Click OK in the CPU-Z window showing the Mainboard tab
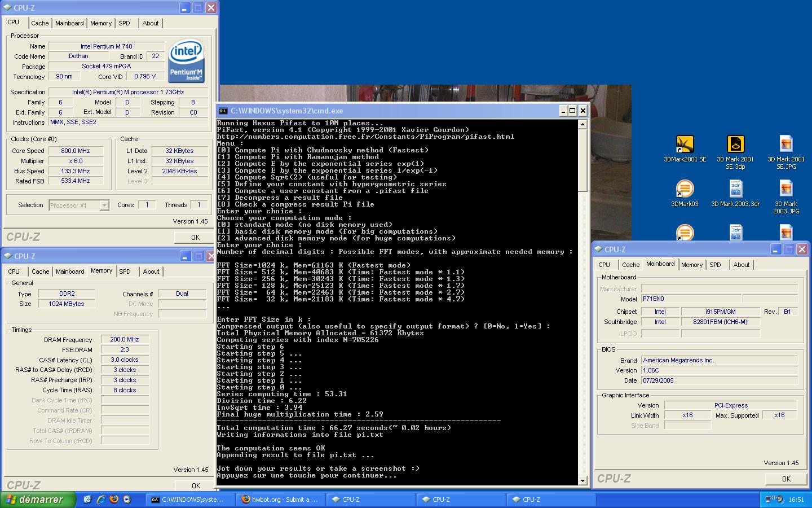This screenshot has width=812, height=508. pos(786,479)
